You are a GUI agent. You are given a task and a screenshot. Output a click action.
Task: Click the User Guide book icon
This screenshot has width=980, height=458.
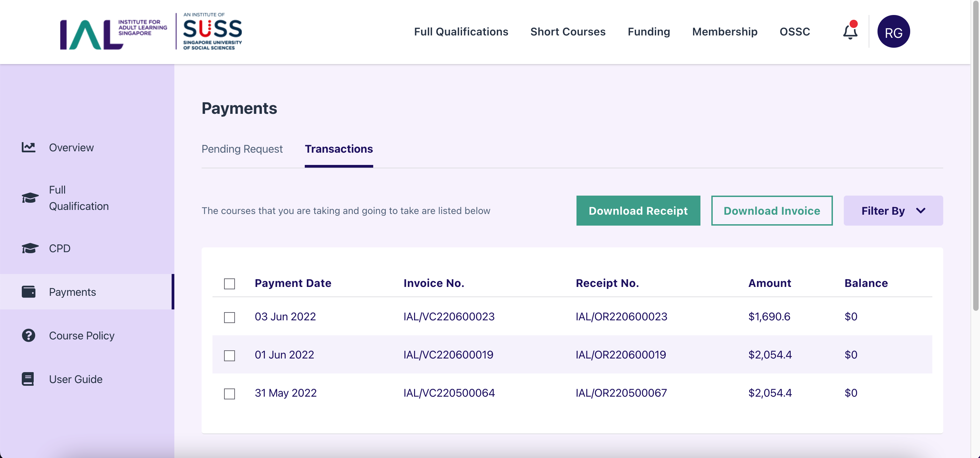(x=28, y=379)
